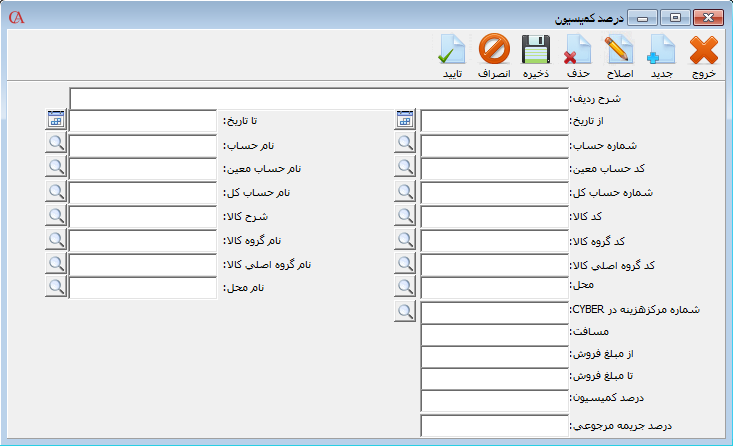Image resolution: width=733 pixels, height=446 pixels.
Task: Save using the ذخیره floppy disk icon
Action: click(536, 50)
